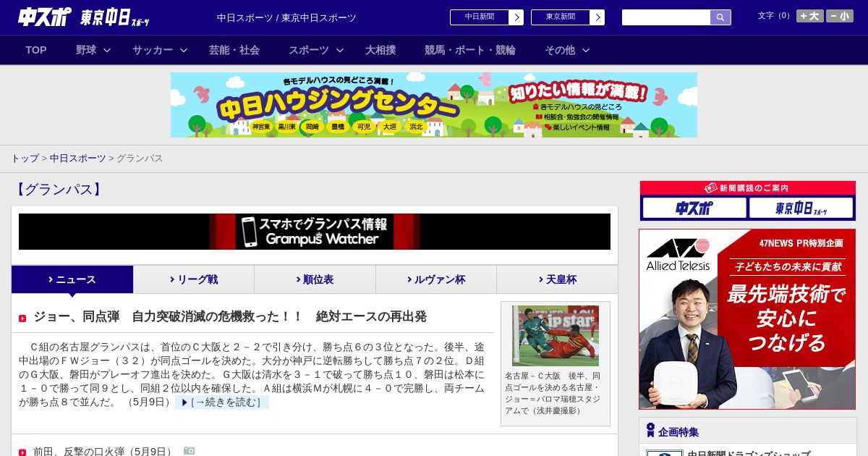Viewport: 868px width, 456px height.
Task: Focus the site search text field
Action: click(666, 17)
